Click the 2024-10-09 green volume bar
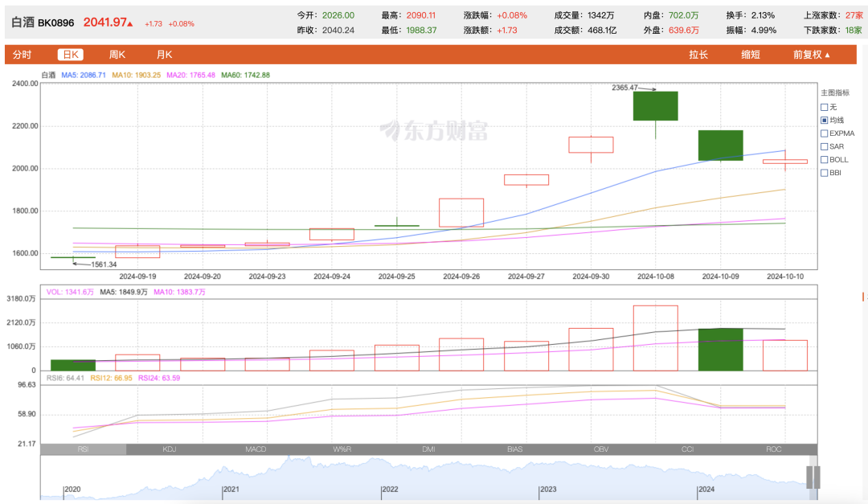 [720, 349]
